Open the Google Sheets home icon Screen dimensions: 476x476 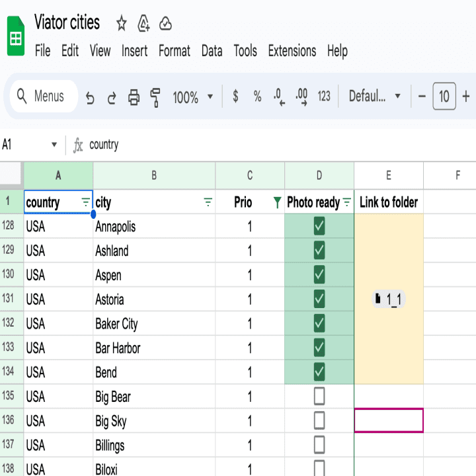coord(15,36)
